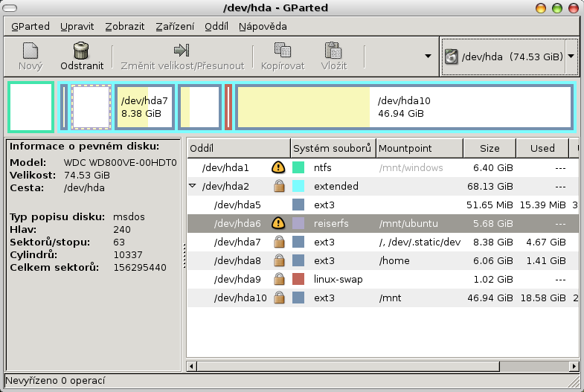This screenshot has height=392, width=584.
Task: Click the lock icon on /dev/hda8 row
Action: [279, 260]
